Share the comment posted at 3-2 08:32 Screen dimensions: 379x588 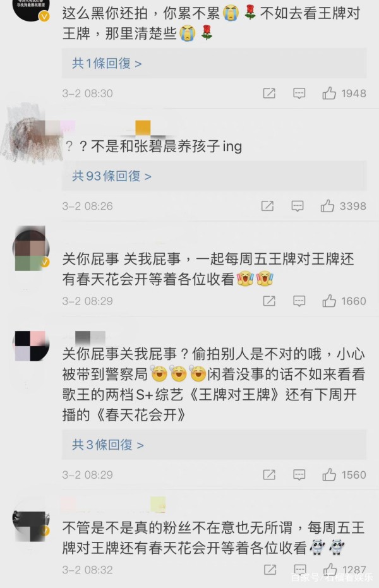coord(270,570)
